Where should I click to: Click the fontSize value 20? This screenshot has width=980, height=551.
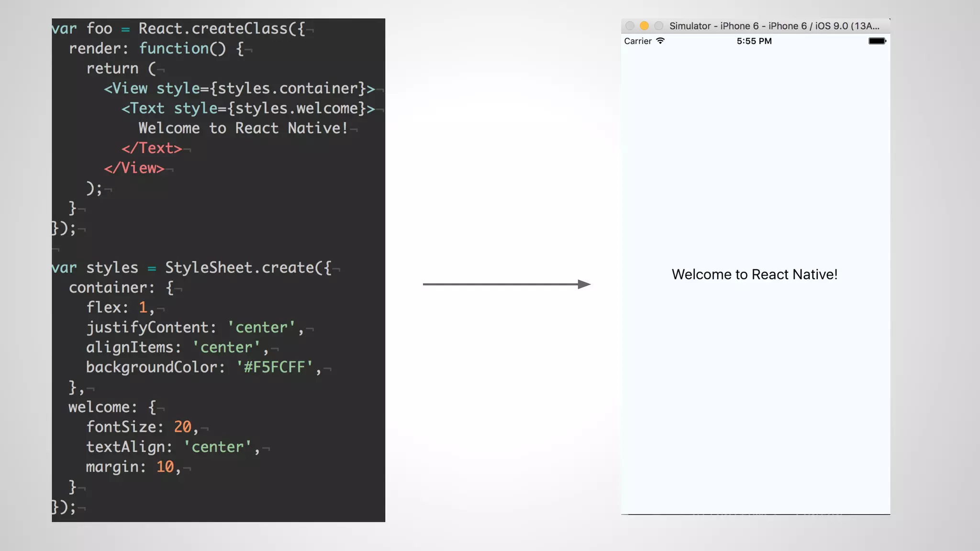[x=182, y=427]
